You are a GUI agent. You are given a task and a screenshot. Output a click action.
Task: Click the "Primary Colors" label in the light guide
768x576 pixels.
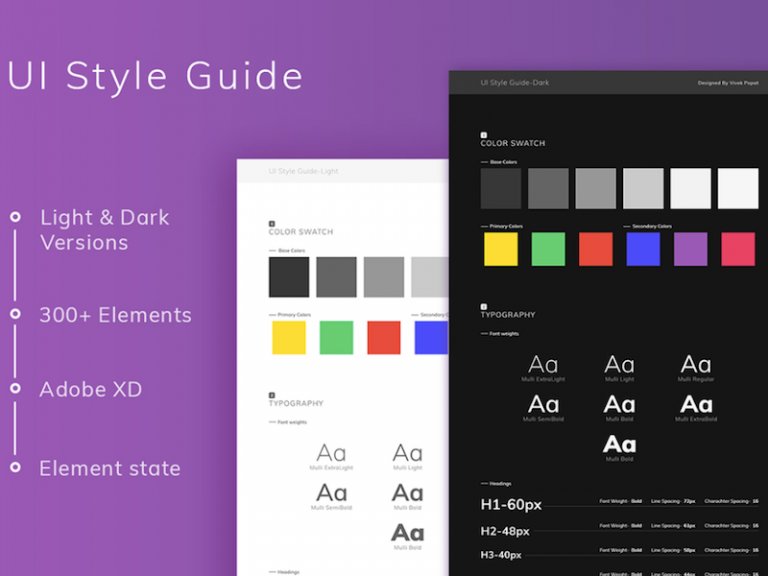(294, 314)
